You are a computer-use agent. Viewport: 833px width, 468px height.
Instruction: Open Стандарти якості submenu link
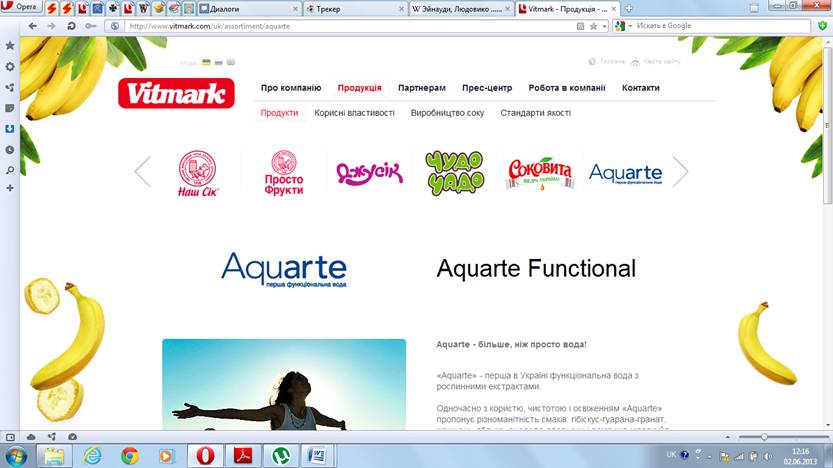[x=536, y=113]
